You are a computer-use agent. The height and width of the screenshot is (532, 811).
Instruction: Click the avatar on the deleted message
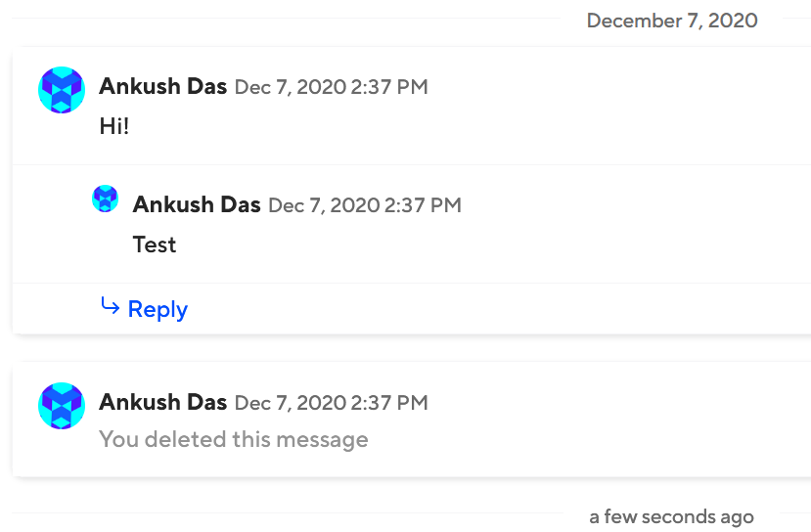coord(62,406)
